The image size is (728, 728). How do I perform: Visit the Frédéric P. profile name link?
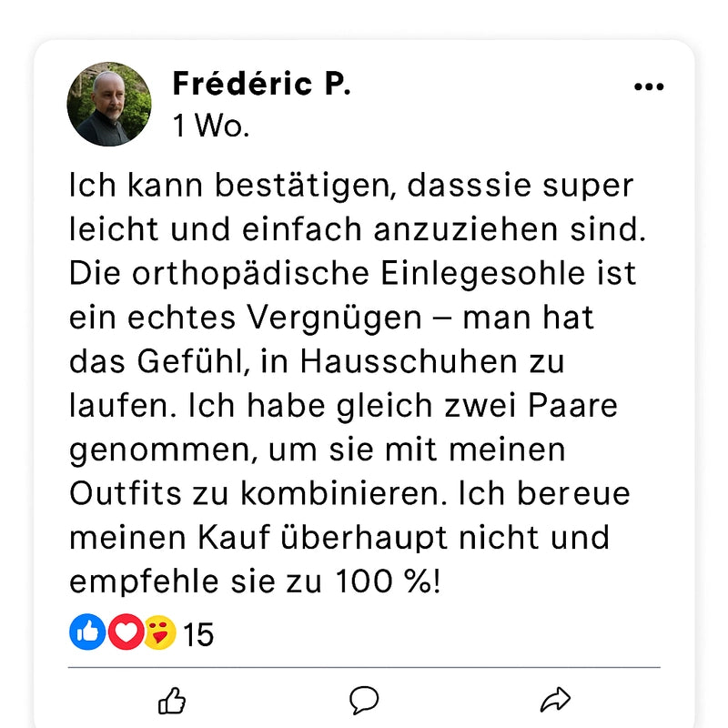pyautogui.click(x=261, y=84)
